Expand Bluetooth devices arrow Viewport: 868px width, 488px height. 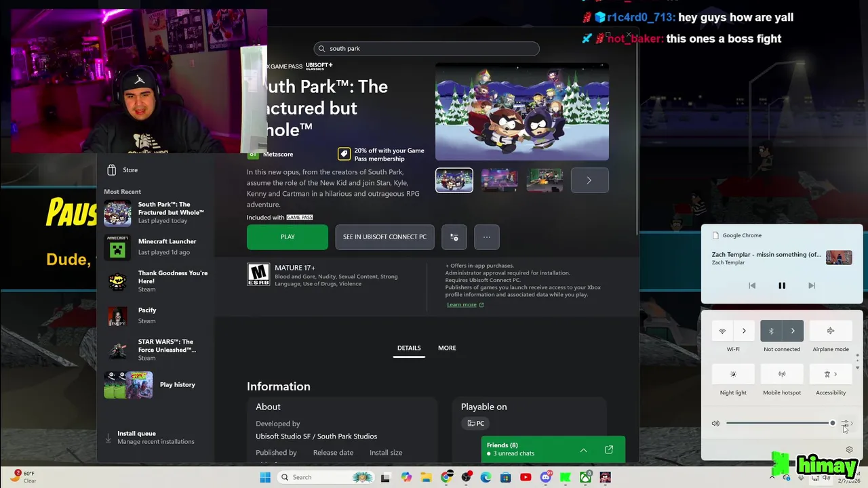point(793,331)
